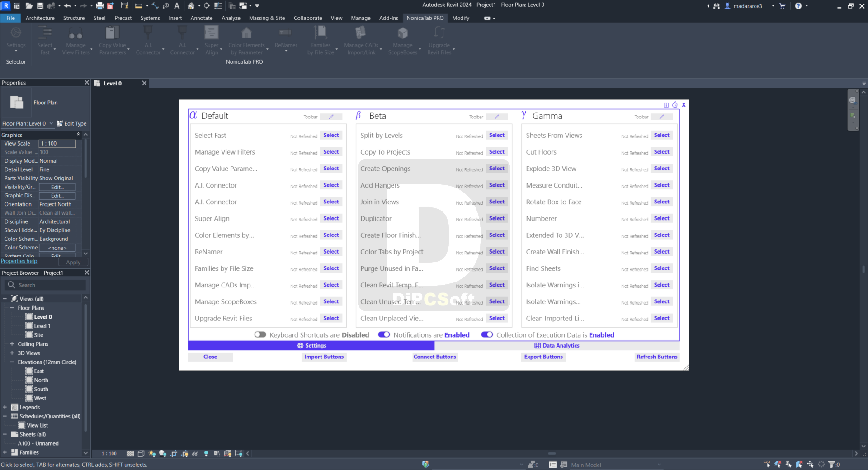This screenshot has width=868, height=470.
Task: Close the Level 0 view tab
Action: click(x=144, y=83)
